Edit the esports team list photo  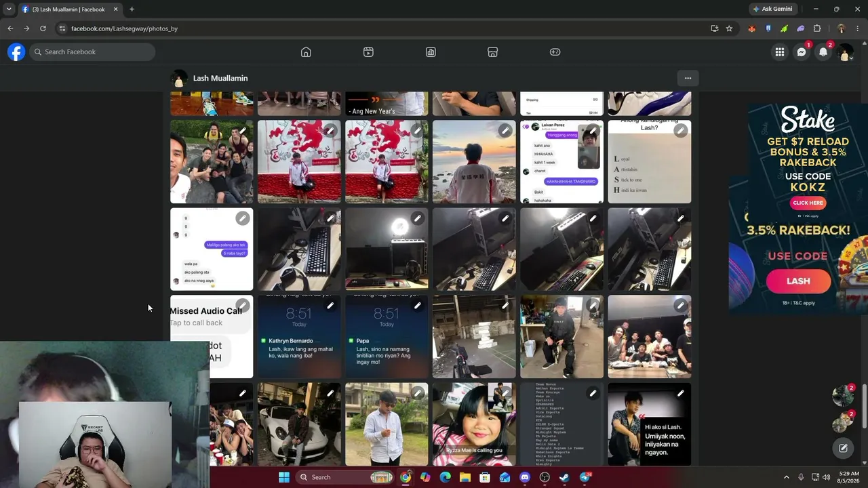(x=593, y=393)
